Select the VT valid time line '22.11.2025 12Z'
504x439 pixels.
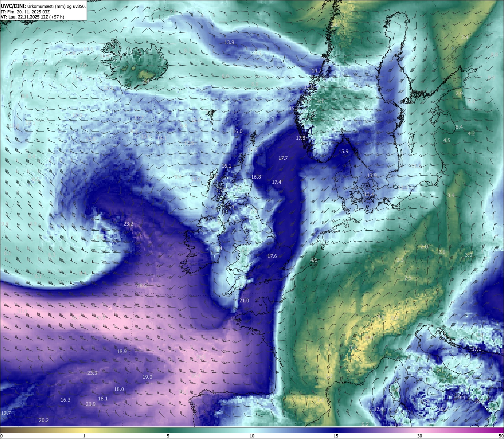(32, 17)
